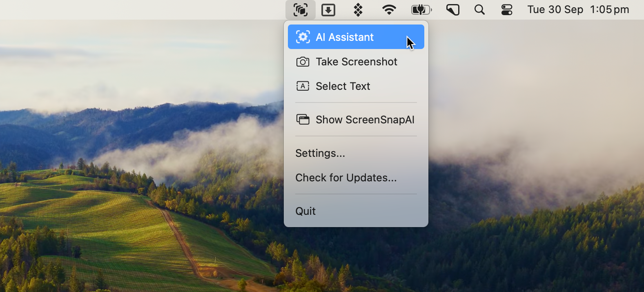Viewport: 644px width, 292px height.
Task: Select the Take Screenshot menu item
Action: pyautogui.click(x=356, y=62)
